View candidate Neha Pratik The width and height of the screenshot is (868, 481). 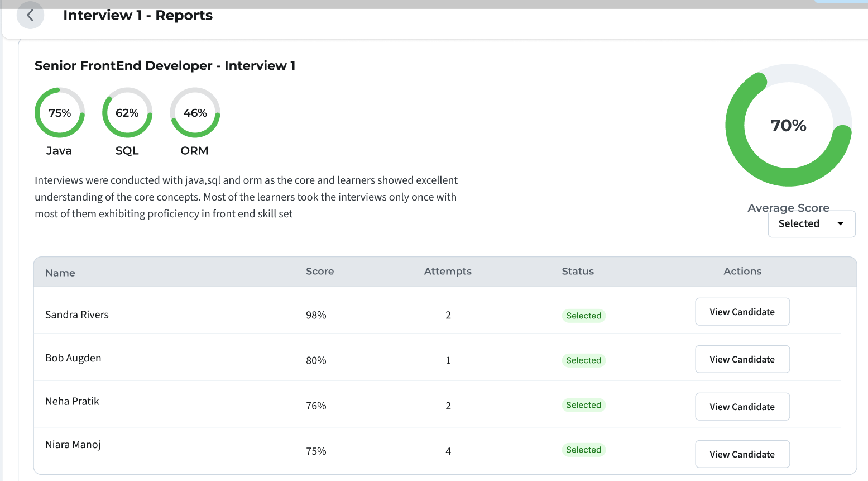[742, 407]
